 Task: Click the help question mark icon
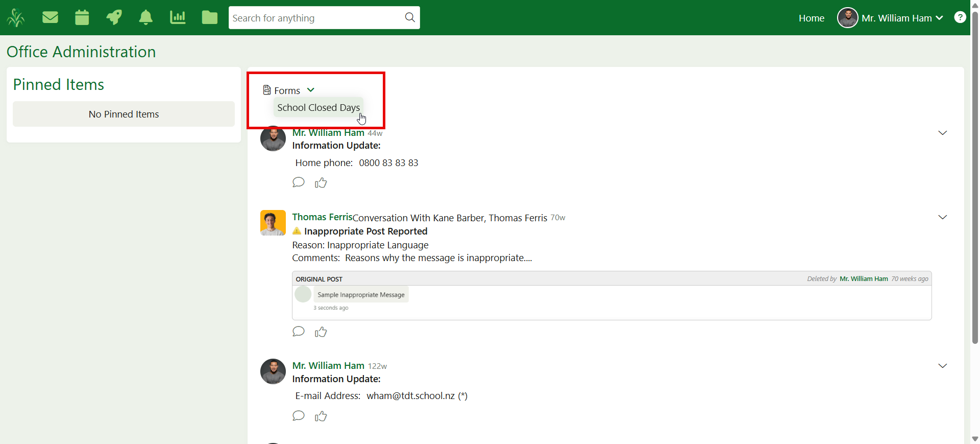click(960, 17)
